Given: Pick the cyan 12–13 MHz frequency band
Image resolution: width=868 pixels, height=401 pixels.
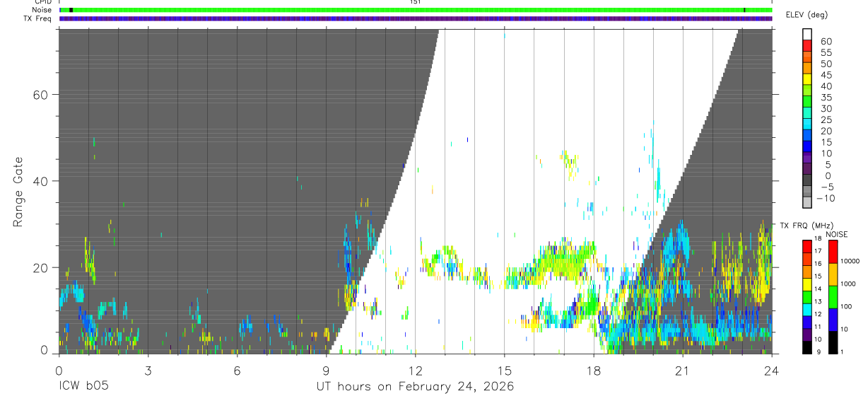Looking at the screenshot, I should tap(807, 308).
